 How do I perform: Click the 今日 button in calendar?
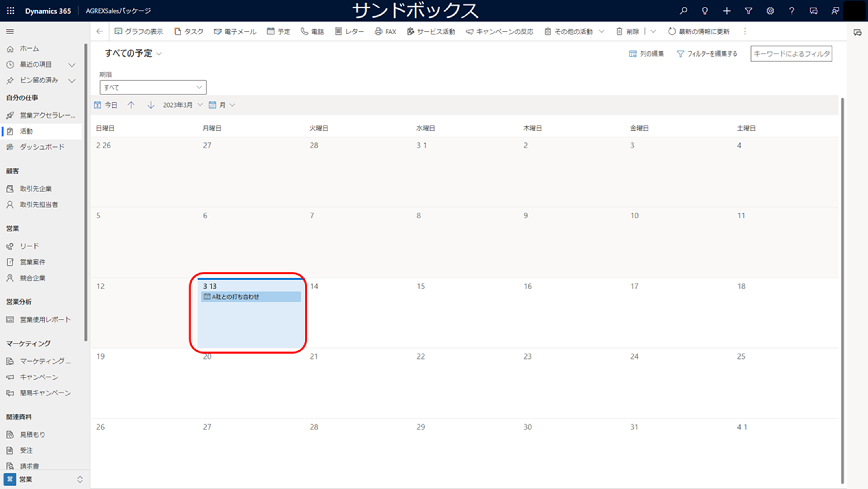tap(106, 105)
